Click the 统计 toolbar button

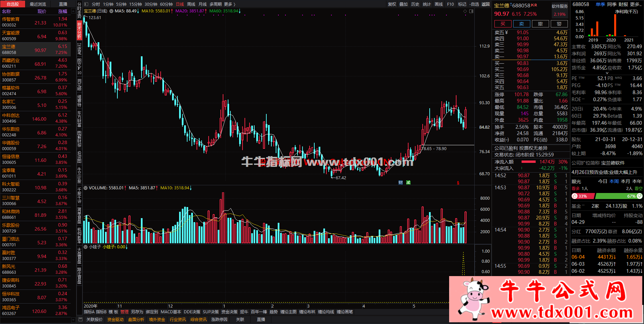tap(427, 4)
